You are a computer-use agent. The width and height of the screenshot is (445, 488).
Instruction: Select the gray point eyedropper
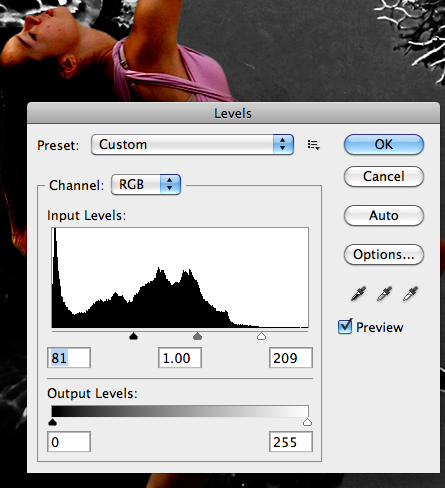(x=384, y=294)
